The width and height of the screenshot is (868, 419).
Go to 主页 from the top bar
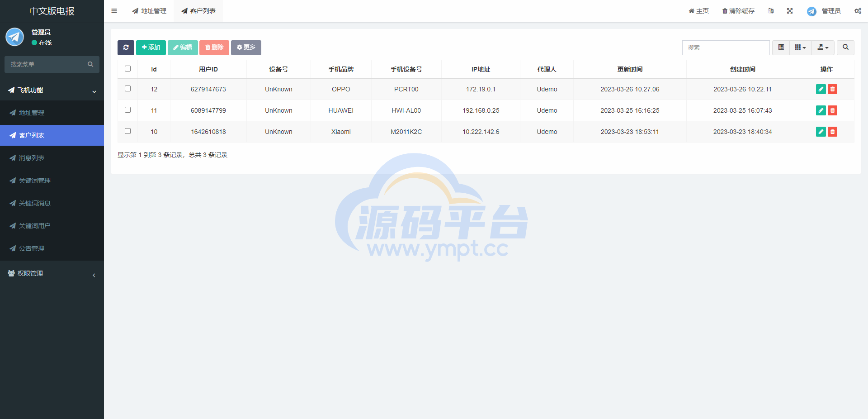(698, 11)
